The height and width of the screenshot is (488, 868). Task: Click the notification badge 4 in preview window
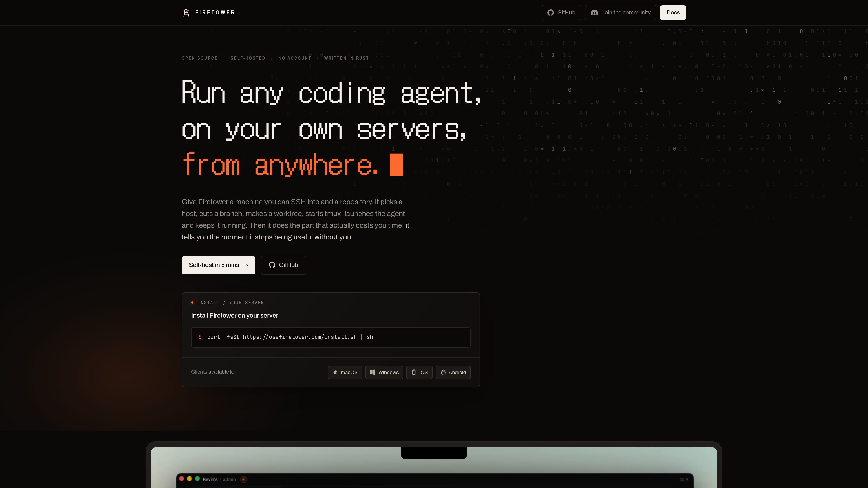[x=244, y=479]
